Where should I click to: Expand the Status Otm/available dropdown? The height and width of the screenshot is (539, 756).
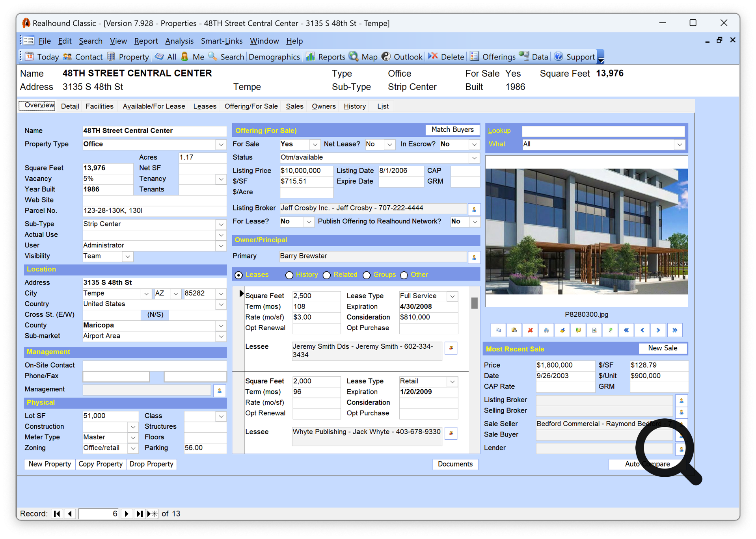pos(474,158)
